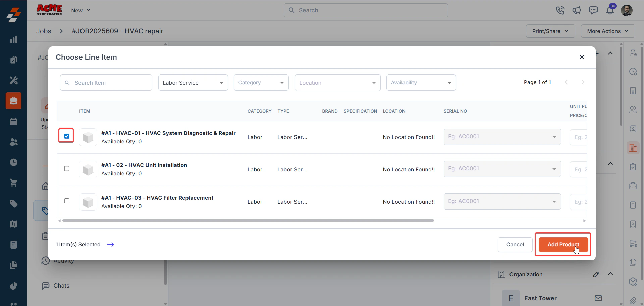Open the pie chart reports sidebar icon
The width and height of the screenshot is (644, 306).
(13, 286)
